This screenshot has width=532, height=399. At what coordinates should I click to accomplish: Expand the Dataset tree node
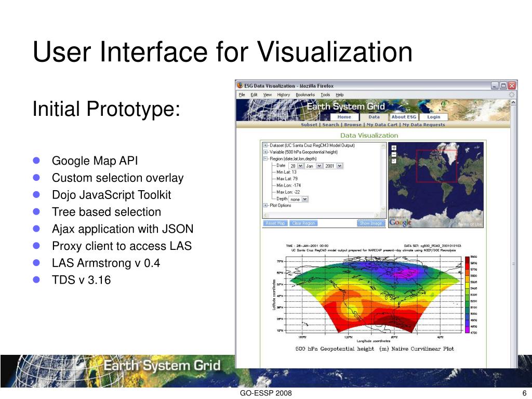(265, 145)
